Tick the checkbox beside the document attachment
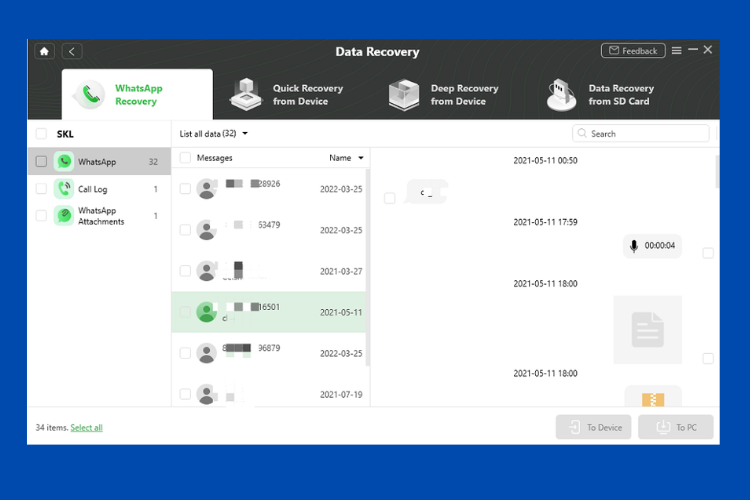The height and width of the screenshot is (500, 750). 708,358
